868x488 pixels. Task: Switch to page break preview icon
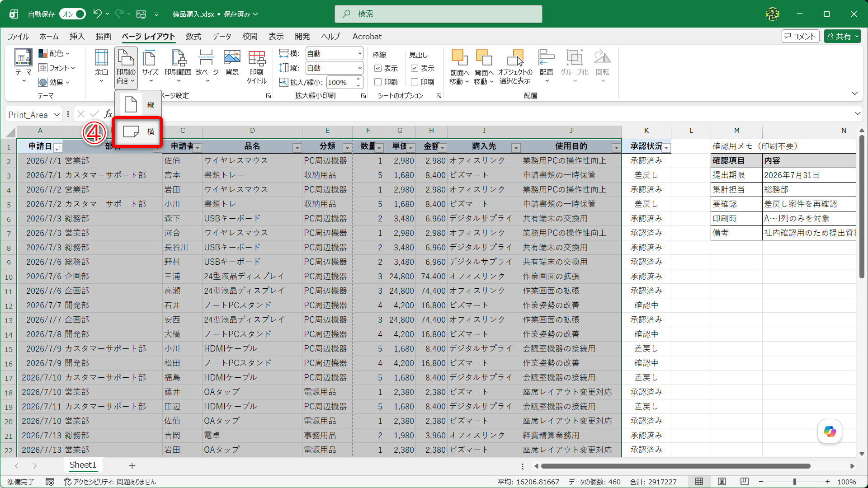tap(745, 482)
